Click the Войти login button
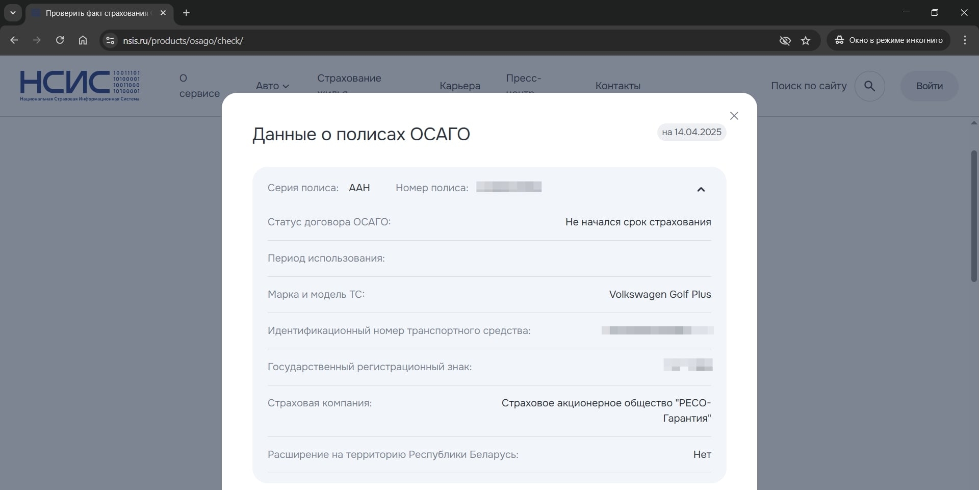980x490 pixels. click(929, 86)
